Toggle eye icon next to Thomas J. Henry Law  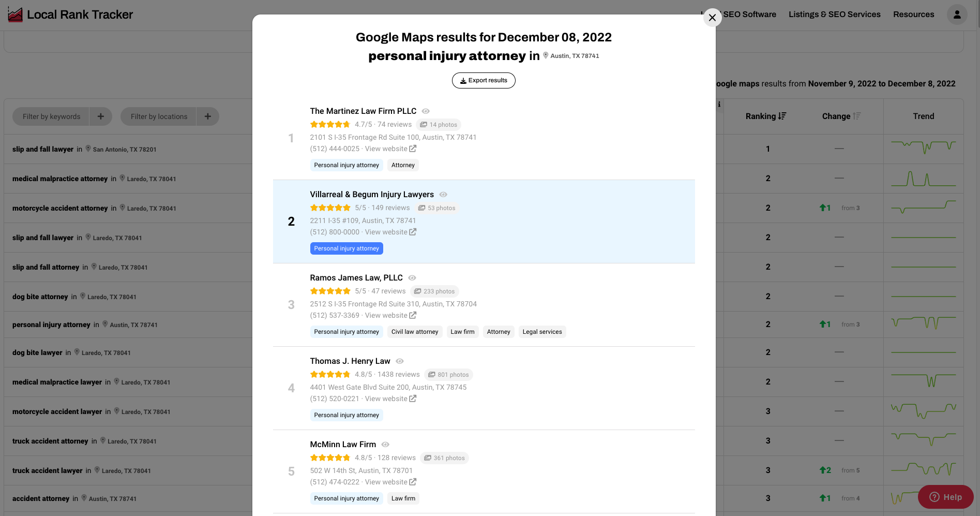click(400, 361)
